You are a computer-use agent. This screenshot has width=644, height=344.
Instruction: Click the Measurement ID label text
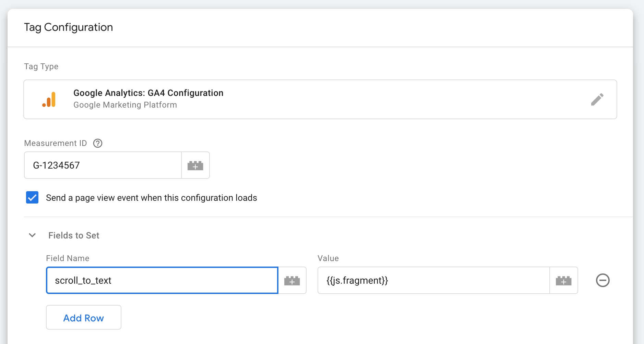(x=56, y=143)
